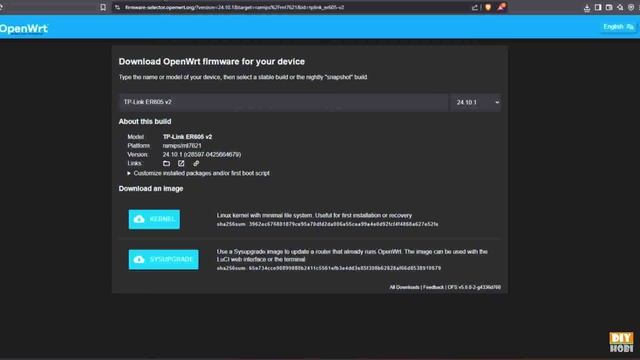Open Brave Shields lion icon
640x360 pixels.
488,7
